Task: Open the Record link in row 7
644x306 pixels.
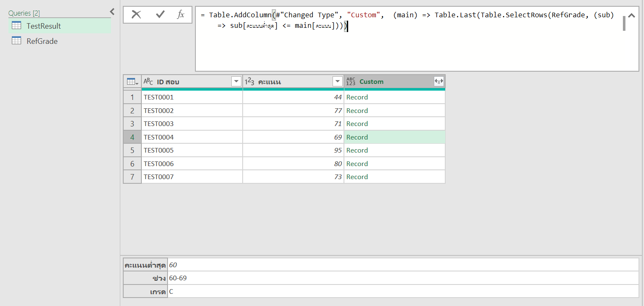Action: [357, 177]
